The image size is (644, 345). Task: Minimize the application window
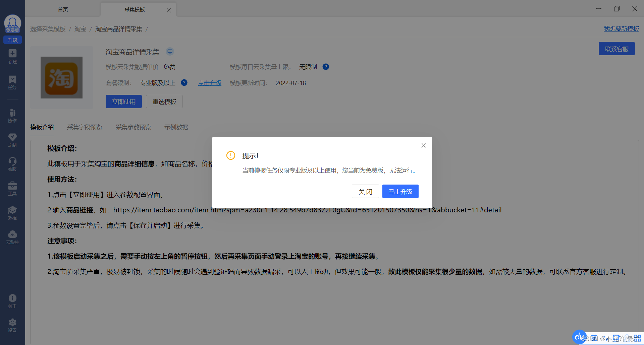point(599,9)
